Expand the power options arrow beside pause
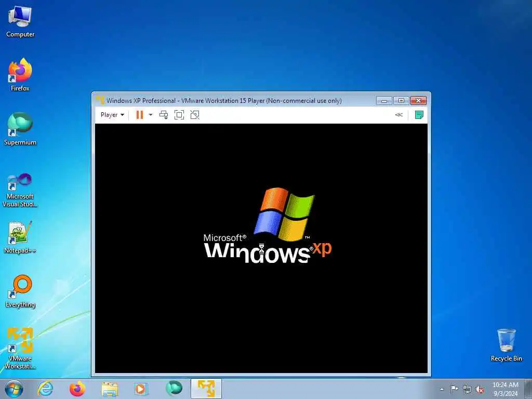This screenshot has height=399, width=532. click(x=151, y=115)
